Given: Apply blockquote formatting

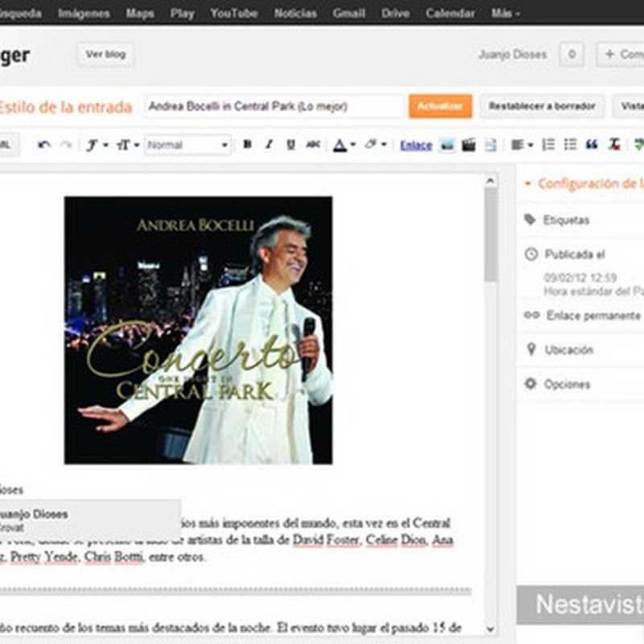Looking at the screenshot, I should [592, 145].
